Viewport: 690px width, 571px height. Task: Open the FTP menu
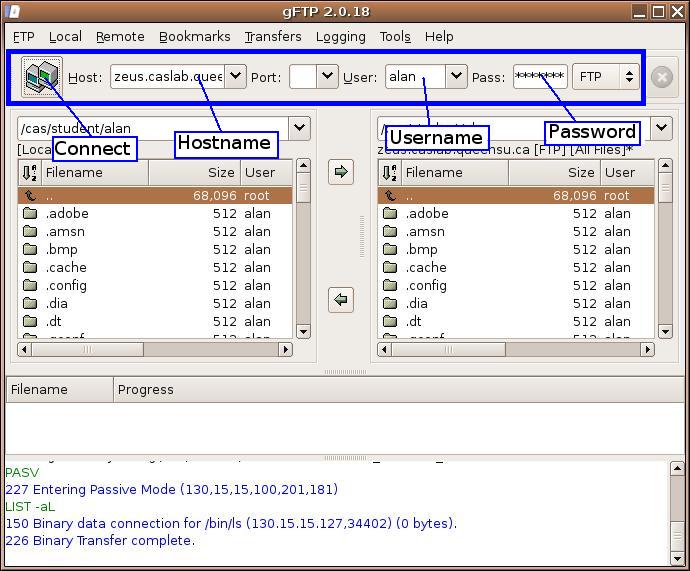(24, 37)
